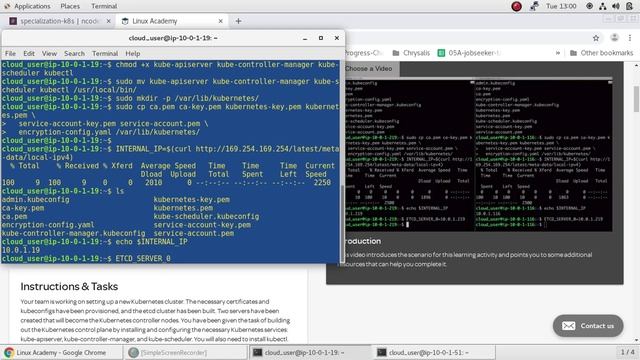Image resolution: width=640 pixels, height=360 pixels.
Task: Click the clock showing Tue 13:00
Action: (x=561, y=6)
